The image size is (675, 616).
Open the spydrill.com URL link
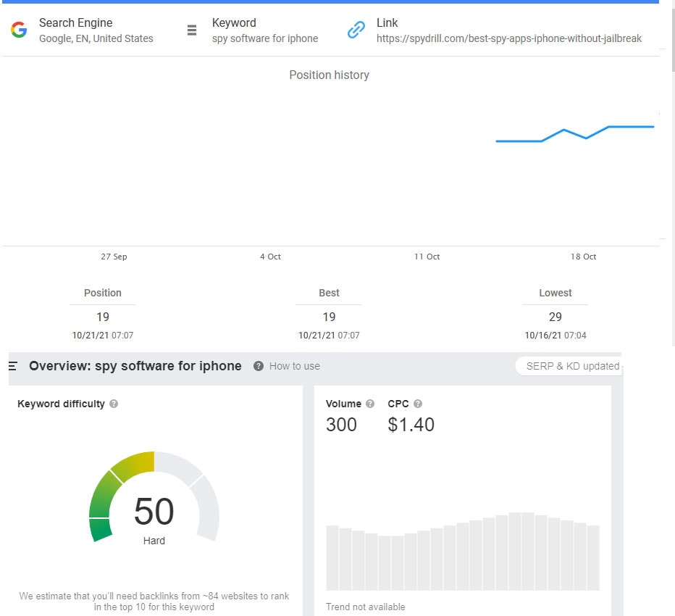[x=508, y=38]
